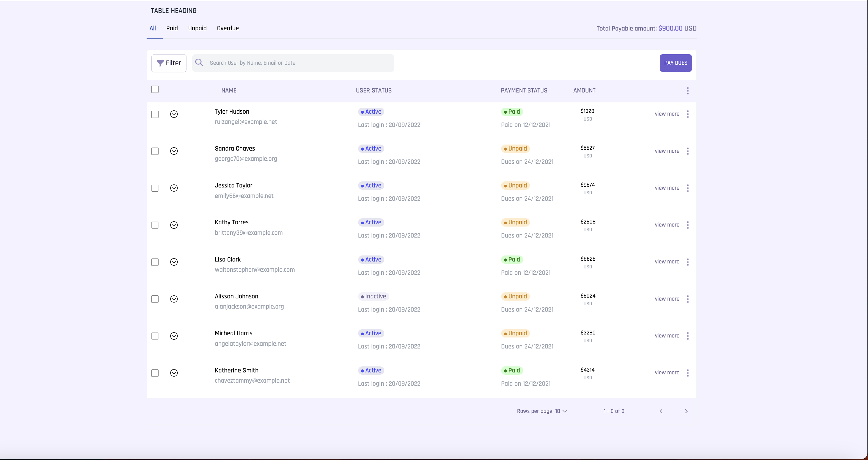868x460 pixels.
Task: Expand the Sandra Chaves row details
Action: (x=174, y=151)
